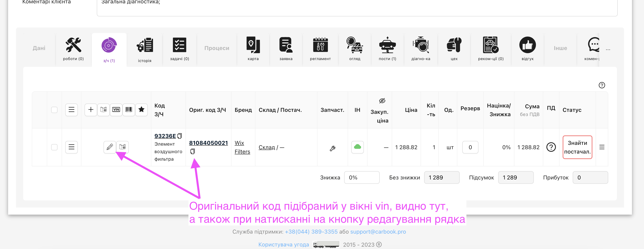This screenshot has width=644, height=249.
Task: Copy original code 81084050021 via copy icon
Action: pyautogui.click(x=192, y=152)
